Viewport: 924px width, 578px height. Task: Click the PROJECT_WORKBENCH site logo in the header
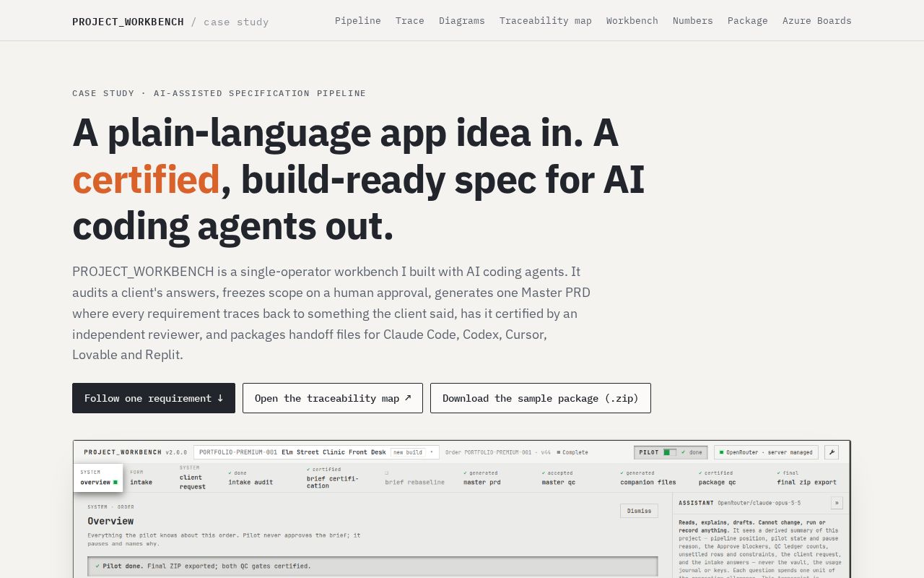pos(128,22)
